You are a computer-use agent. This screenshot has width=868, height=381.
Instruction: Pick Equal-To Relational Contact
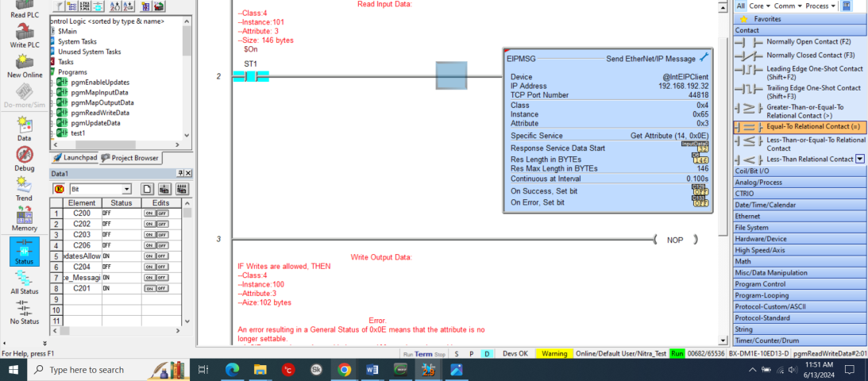click(799, 127)
